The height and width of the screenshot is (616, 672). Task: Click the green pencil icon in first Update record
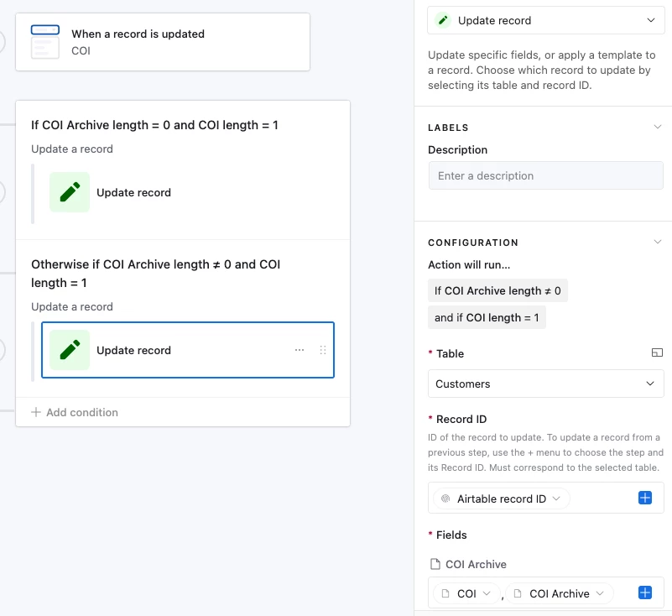coord(70,192)
